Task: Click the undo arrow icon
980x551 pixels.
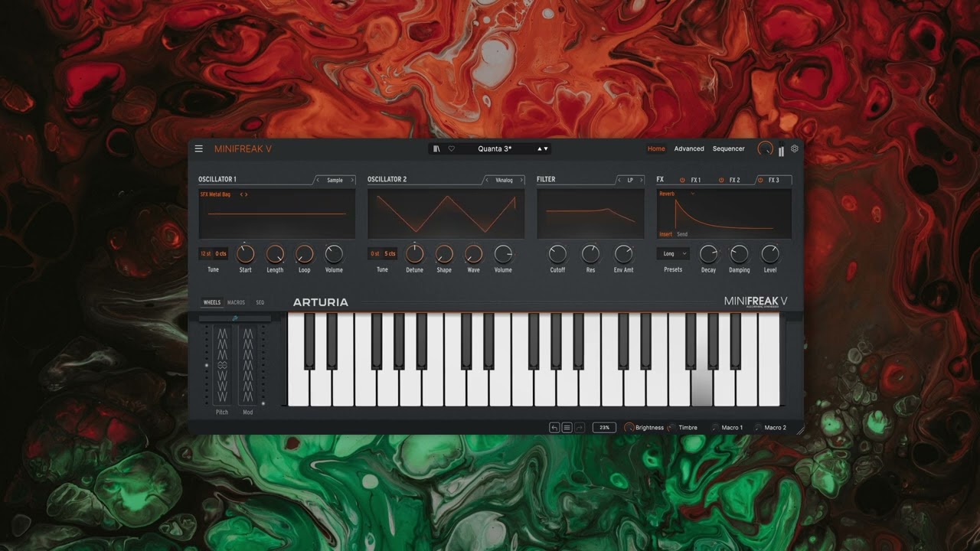Action: (554, 428)
